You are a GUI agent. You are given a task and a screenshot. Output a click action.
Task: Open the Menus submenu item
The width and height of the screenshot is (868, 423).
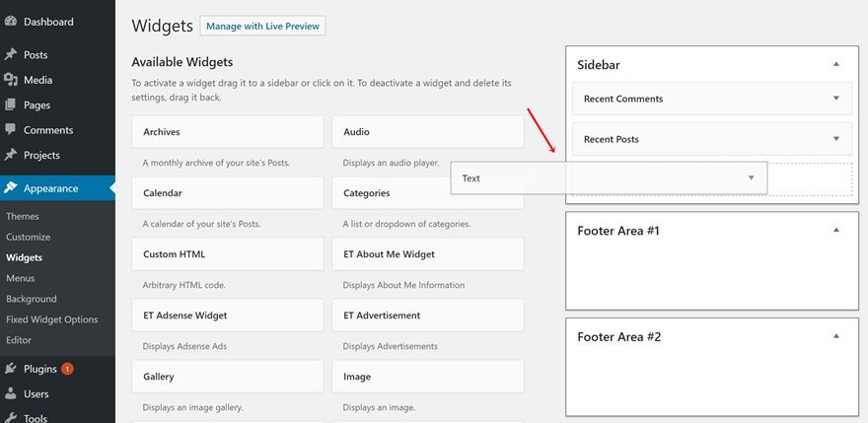click(20, 278)
